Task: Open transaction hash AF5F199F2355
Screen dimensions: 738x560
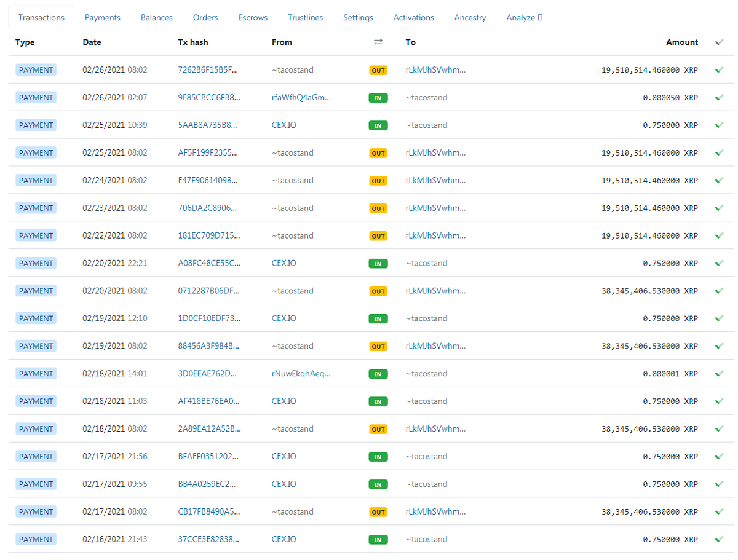Action: [208, 153]
